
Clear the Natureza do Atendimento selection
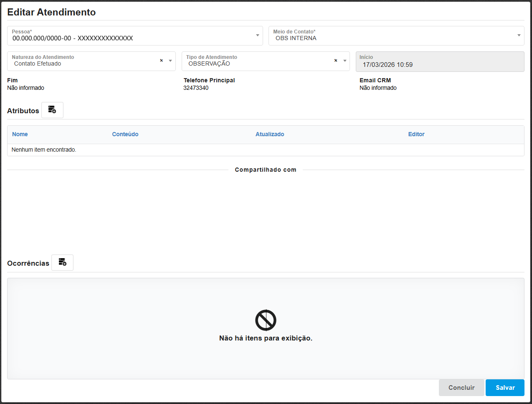161,61
